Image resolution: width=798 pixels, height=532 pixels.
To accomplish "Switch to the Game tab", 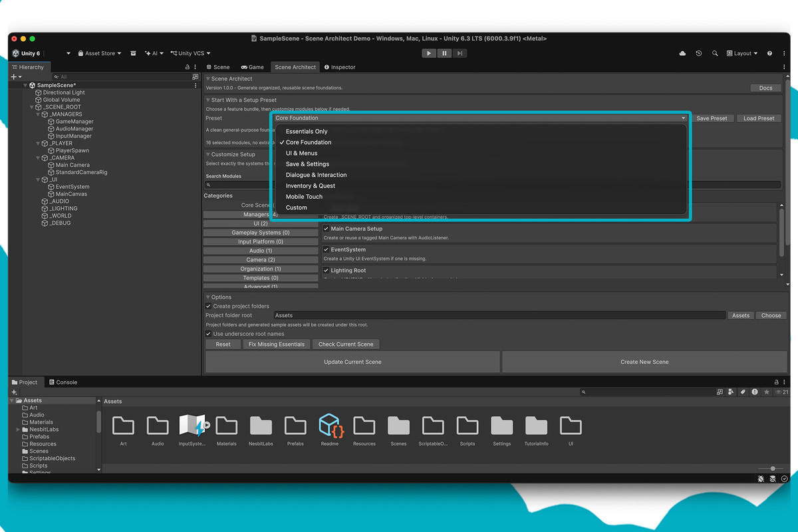I will pyautogui.click(x=253, y=67).
